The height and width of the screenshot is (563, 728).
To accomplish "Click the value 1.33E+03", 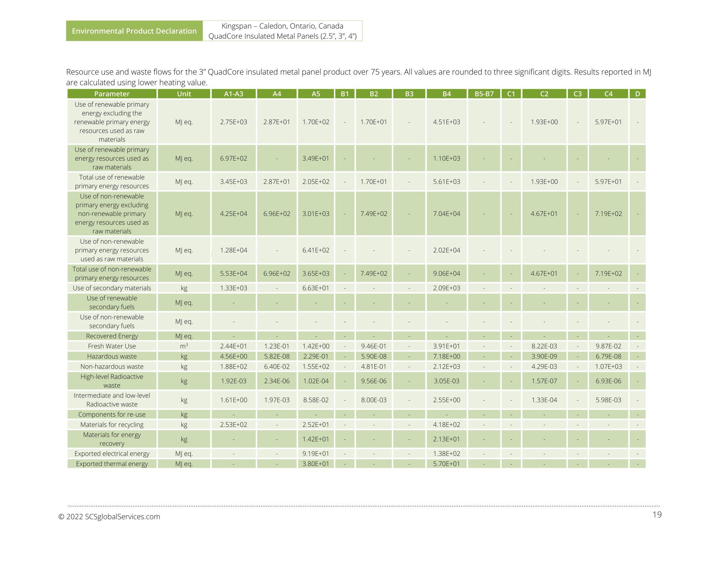I will point(233,288).
